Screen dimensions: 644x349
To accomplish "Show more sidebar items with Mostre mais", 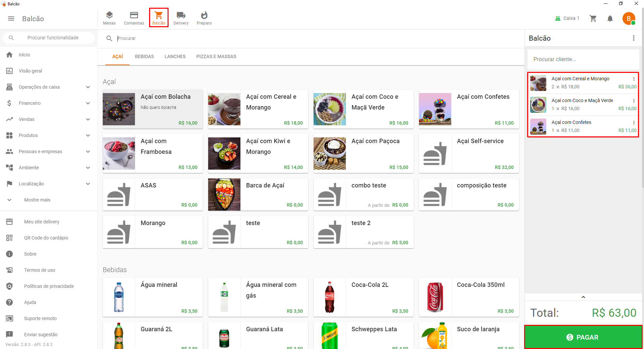I will [x=37, y=200].
